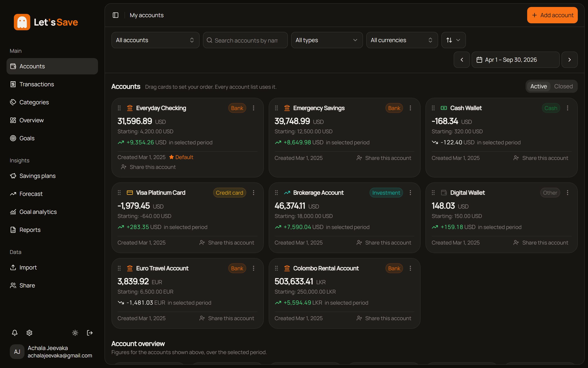Share the Euro Travel Account
Image resolution: width=588 pixels, height=368 pixels.
point(227,318)
